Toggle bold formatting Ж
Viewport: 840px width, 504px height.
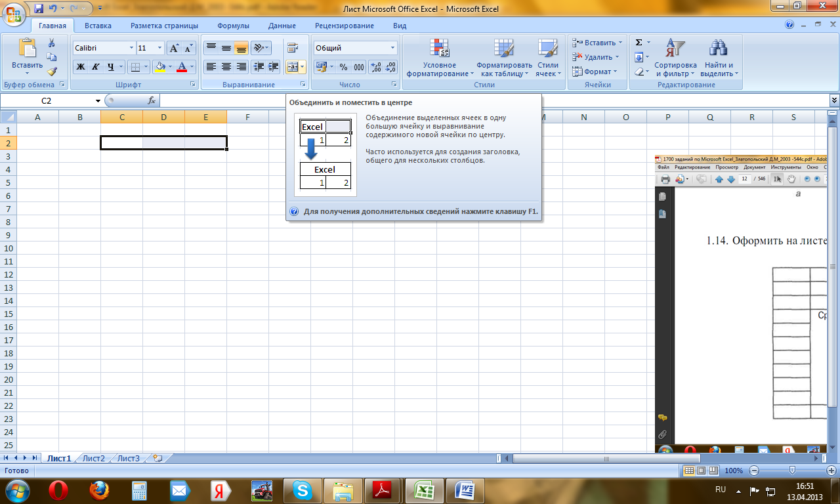80,67
